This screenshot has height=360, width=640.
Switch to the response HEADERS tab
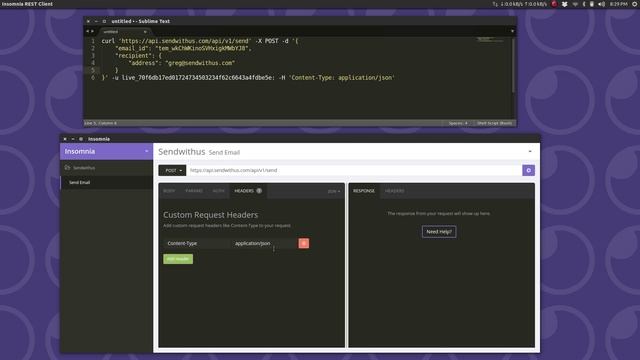[394, 191]
